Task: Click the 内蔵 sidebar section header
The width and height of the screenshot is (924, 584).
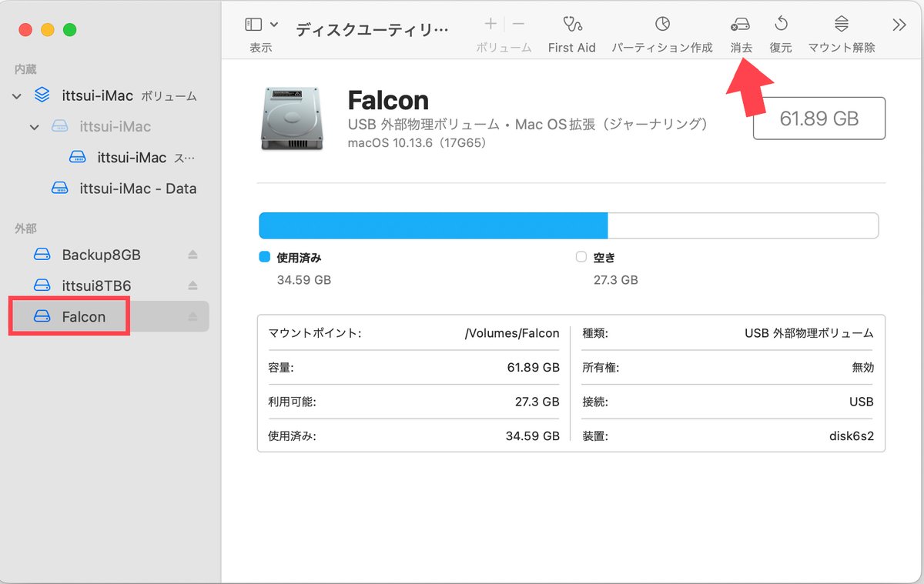Action: 25,69
